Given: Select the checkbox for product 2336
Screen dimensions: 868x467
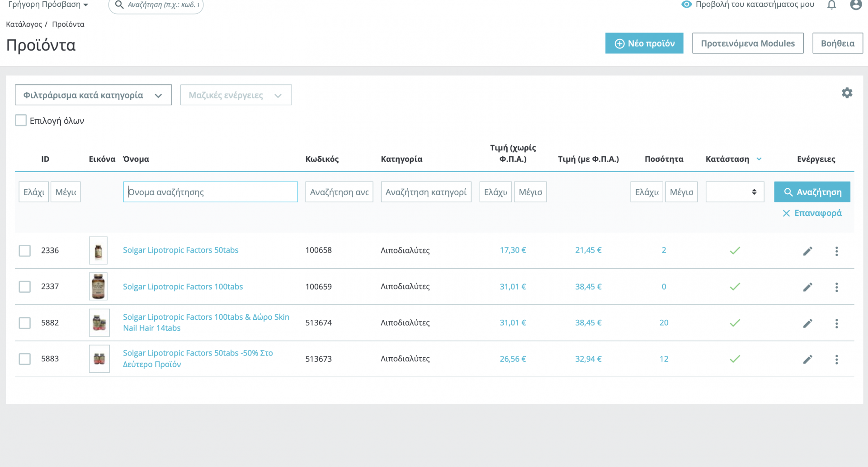Looking at the screenshot, I should click(25, 251).
